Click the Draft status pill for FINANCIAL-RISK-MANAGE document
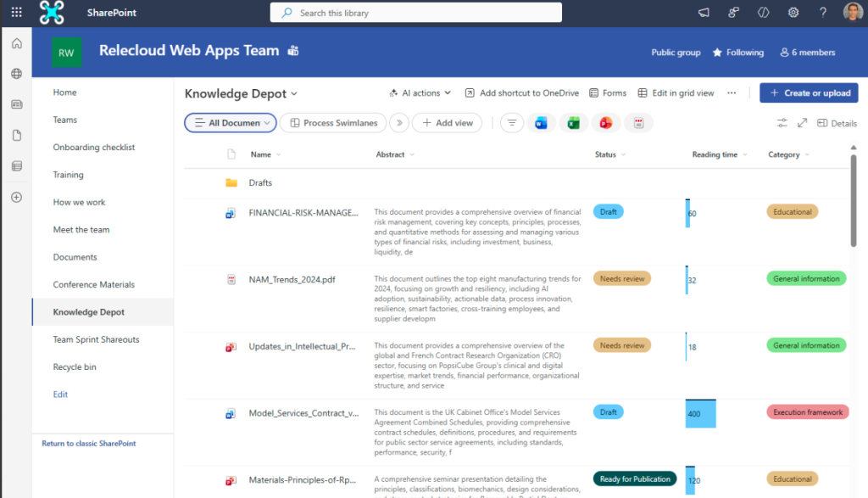 coord(608,212)
